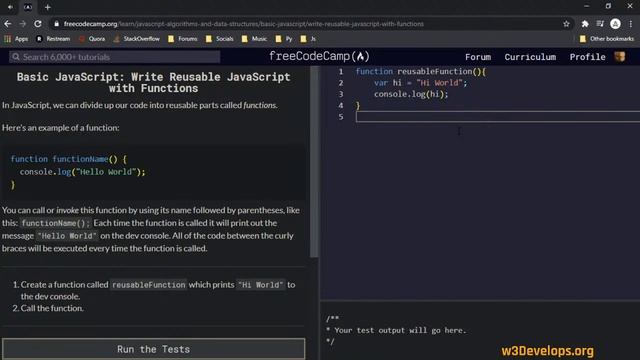Expand the Py bookmark folder
The height and width of the screenshot is (360, 640).
point(284,39)
